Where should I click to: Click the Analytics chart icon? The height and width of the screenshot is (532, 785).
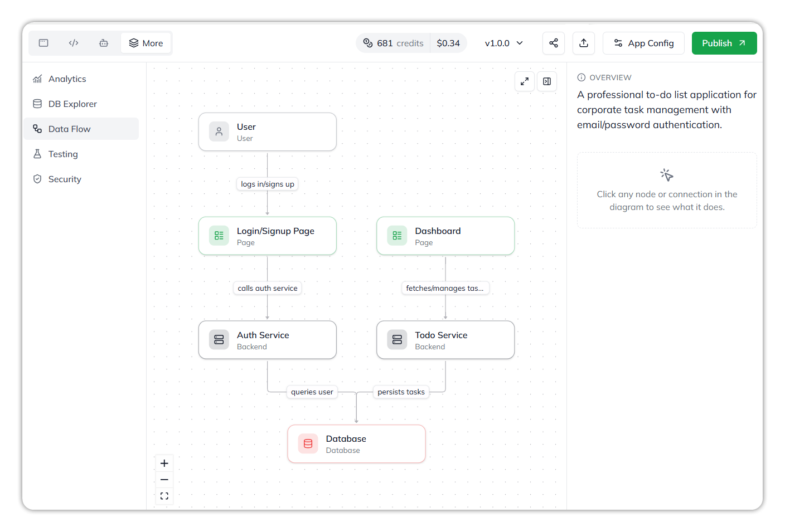[37, 79]
